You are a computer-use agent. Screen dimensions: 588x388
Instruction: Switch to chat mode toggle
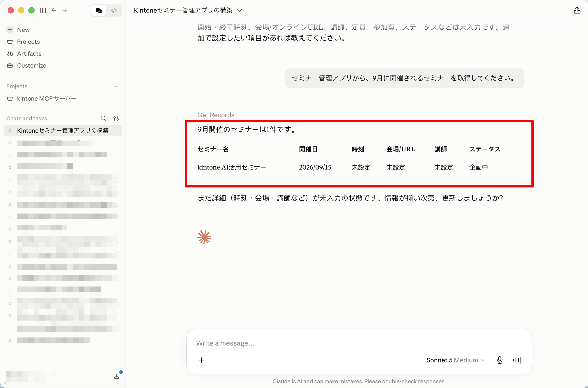(99, 10)
